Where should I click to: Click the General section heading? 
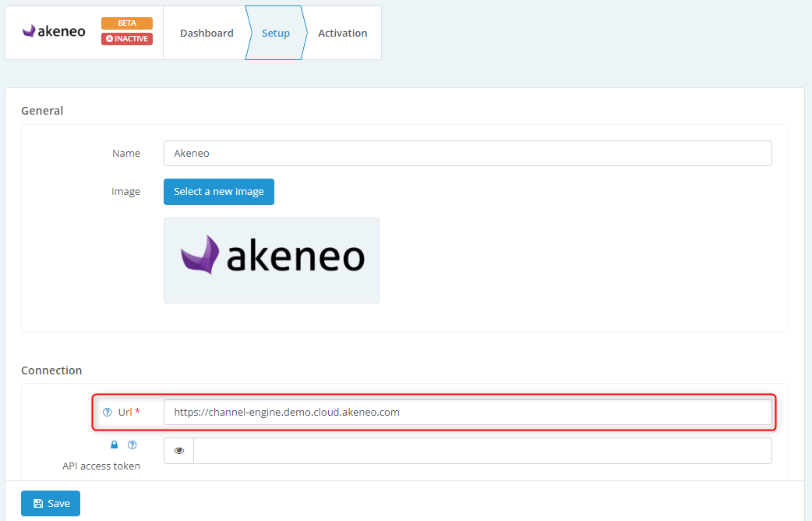coord(42,111)
